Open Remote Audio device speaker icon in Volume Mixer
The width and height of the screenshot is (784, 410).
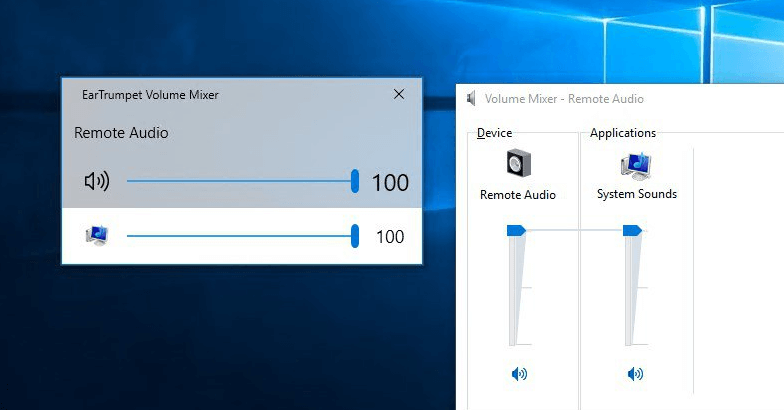click(518, 163)
